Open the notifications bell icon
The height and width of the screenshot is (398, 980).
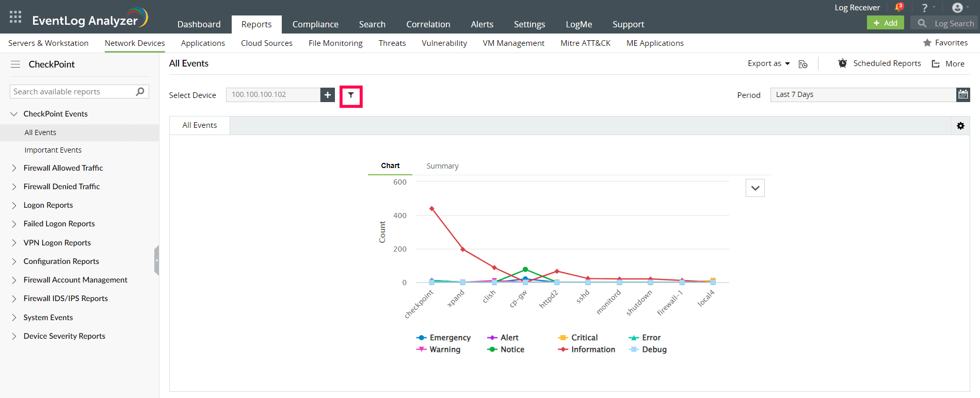[898, 8]
